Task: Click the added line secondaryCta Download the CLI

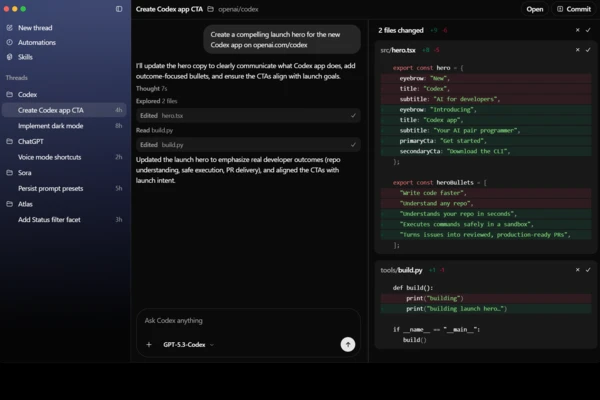Action: point(486,151)
